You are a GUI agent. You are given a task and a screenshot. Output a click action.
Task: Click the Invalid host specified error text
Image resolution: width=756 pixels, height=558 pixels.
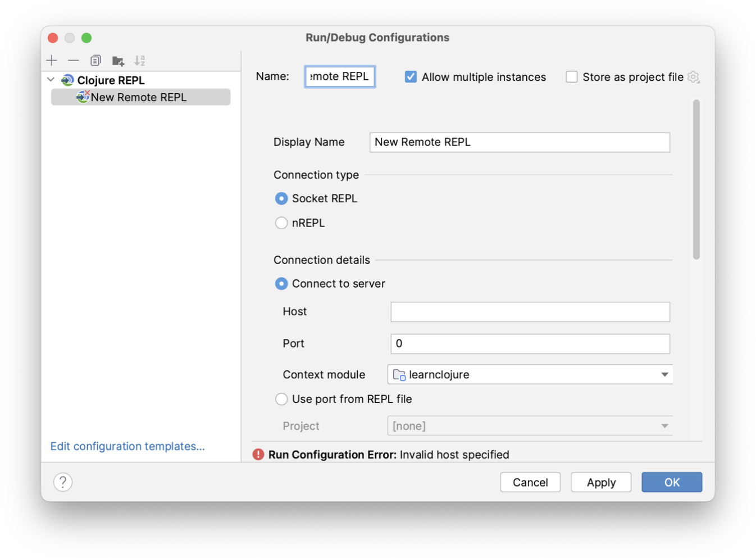[x=454, y=455]
